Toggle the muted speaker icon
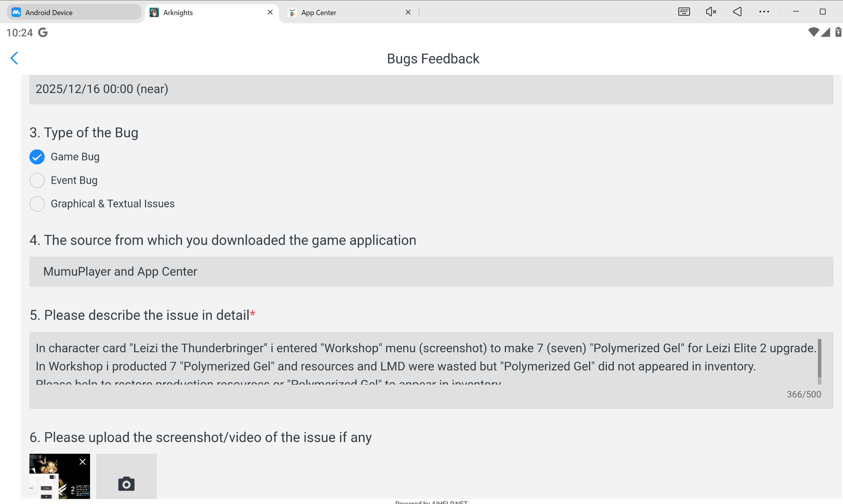This screenshot has height=504, width=843. [710, 12]
